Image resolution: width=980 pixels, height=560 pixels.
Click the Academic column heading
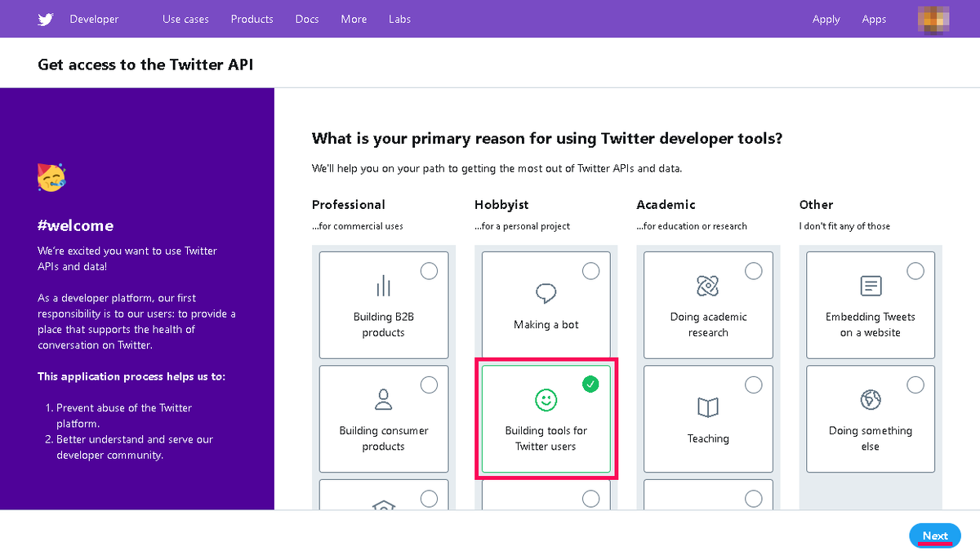coord(666,205)
